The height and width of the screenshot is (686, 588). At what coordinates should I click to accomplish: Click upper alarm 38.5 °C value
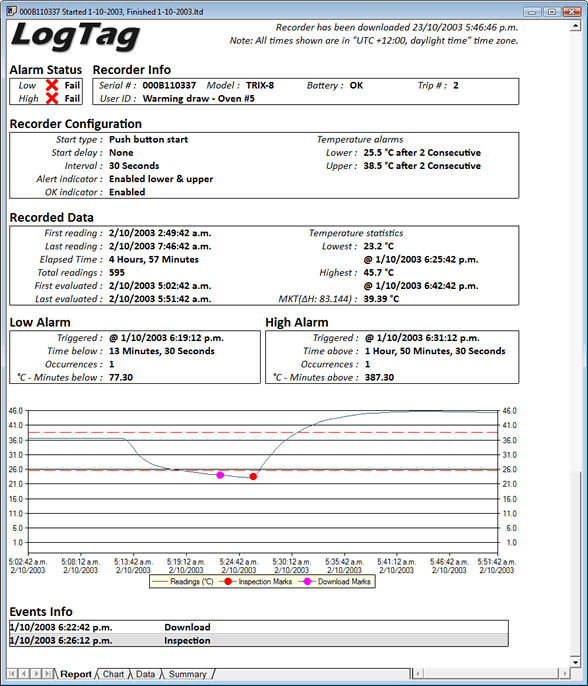pos(422,166)
